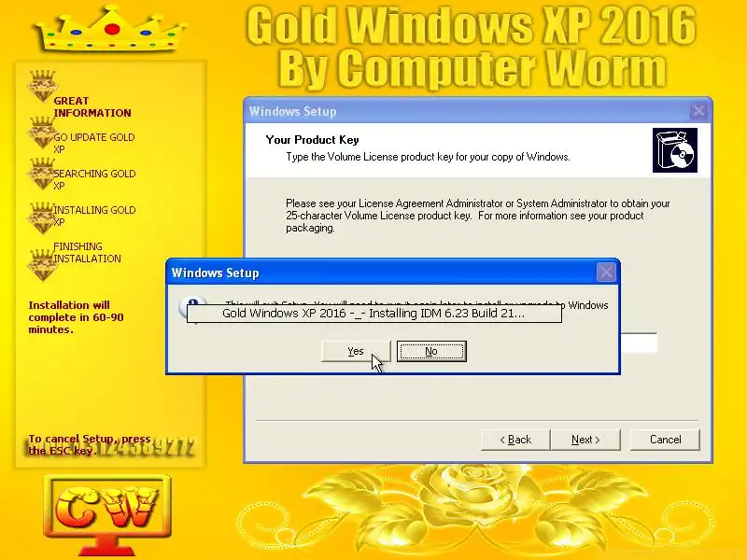Click the front Windows Setup dialog title bar
Viewport: 747px width, 560px height.
(393, 273)
